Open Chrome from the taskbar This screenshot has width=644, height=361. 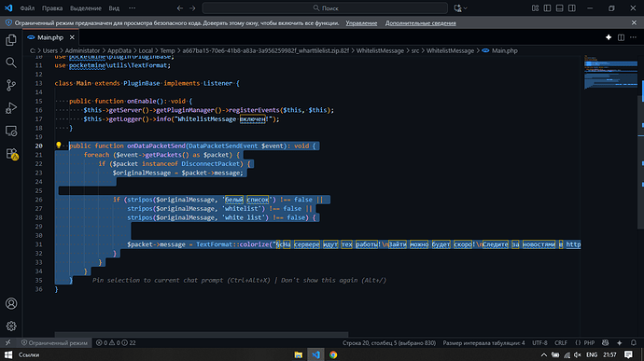coord(333,354)
